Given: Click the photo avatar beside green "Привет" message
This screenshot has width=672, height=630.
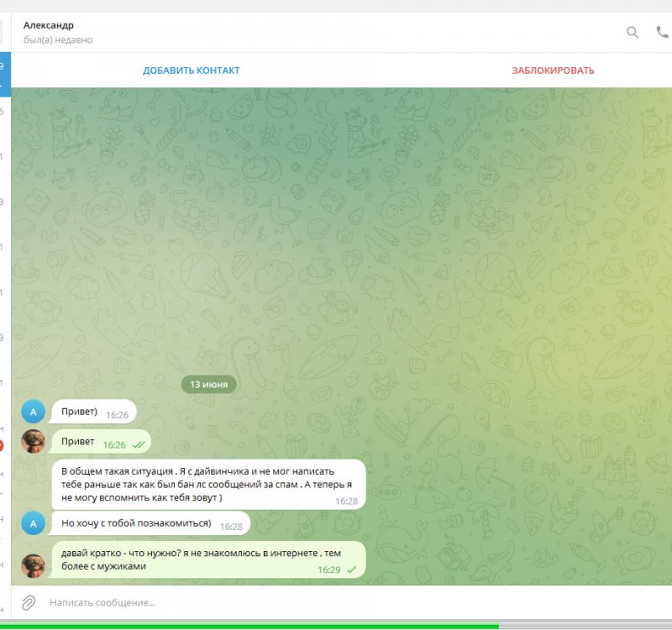Looking at the screenshot, I should (x=33, y=442).
